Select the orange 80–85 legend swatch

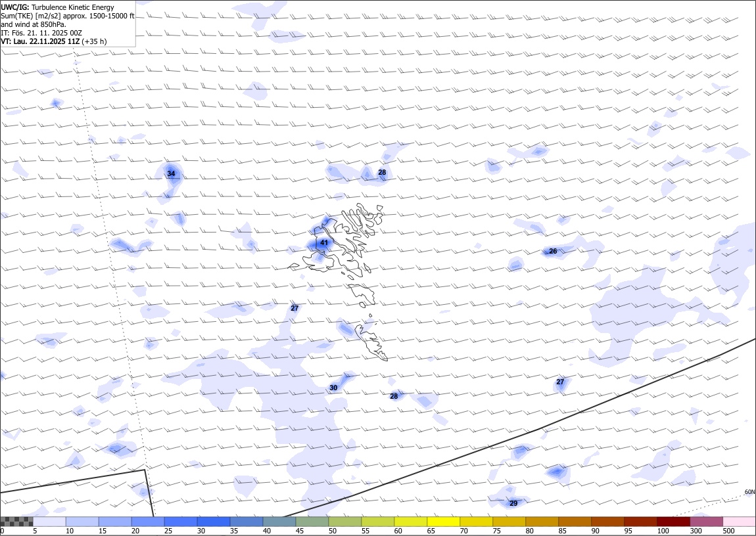click(x=542, y=522)
